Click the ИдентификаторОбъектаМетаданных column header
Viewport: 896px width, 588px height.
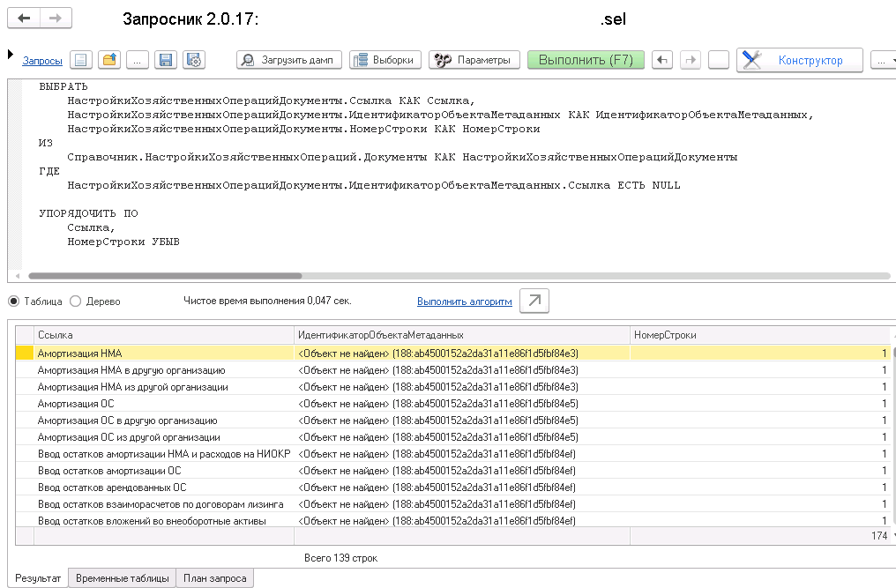(x=462, y=335)
